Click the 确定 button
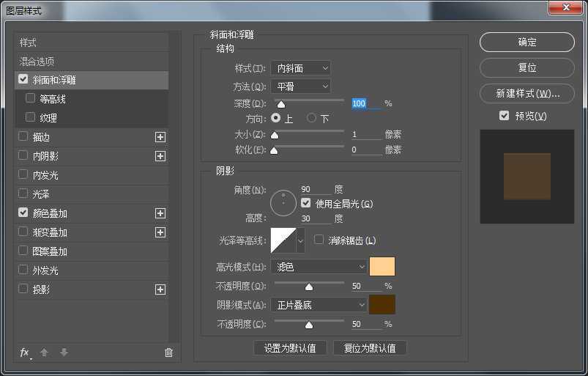Viewport: 588px width, 376px height. coord(526,43)
